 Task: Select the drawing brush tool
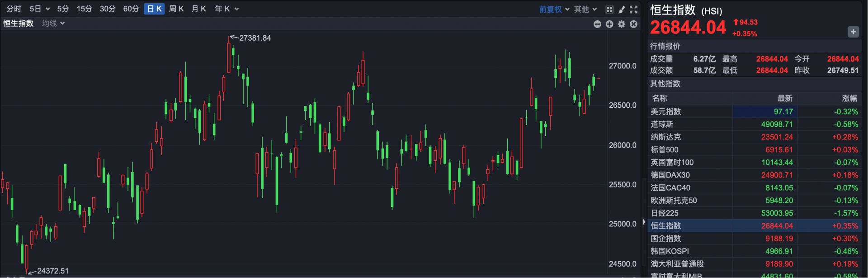622,9
